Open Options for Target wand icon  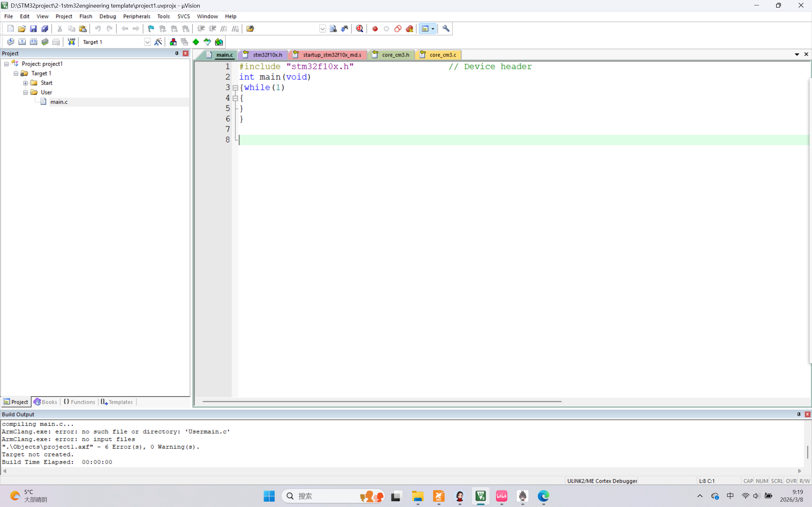(x=158, y=42)
